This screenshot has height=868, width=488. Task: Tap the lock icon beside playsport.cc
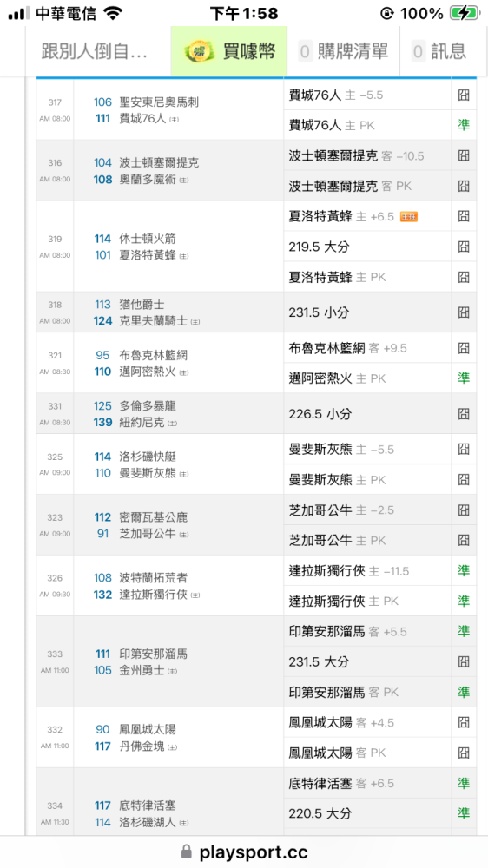point(188,851)
